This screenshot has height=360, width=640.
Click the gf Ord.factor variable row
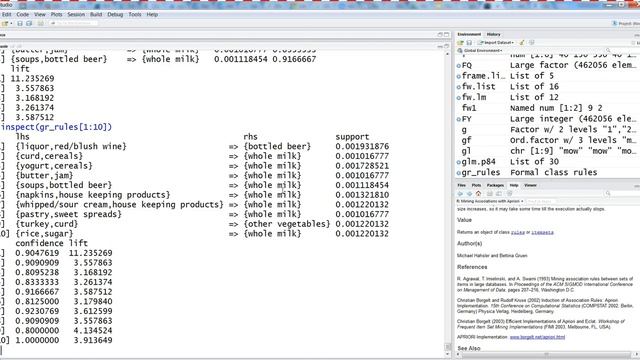click(x=548, y=140)
